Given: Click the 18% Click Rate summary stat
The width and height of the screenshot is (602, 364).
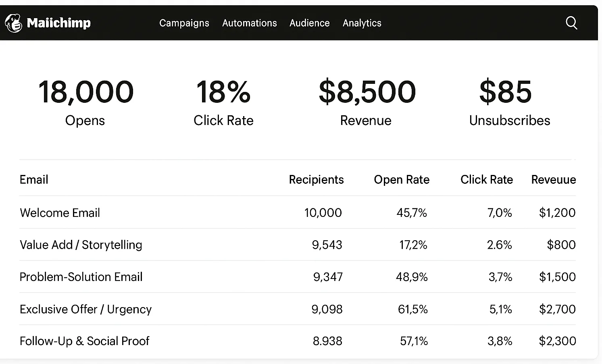Looking at the screenshot, I should 223,102.
